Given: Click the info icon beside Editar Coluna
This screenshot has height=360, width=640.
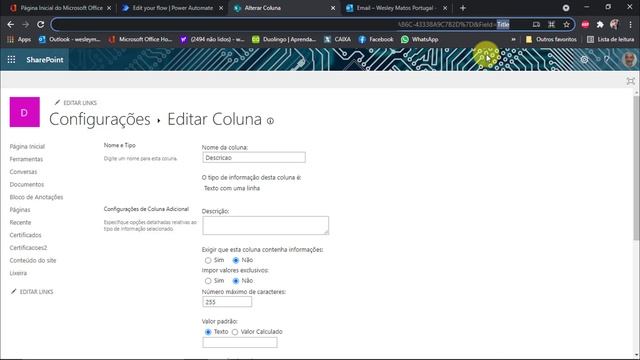Looking at the screenshot, I should pyautogui.click(x=270, y=121).
